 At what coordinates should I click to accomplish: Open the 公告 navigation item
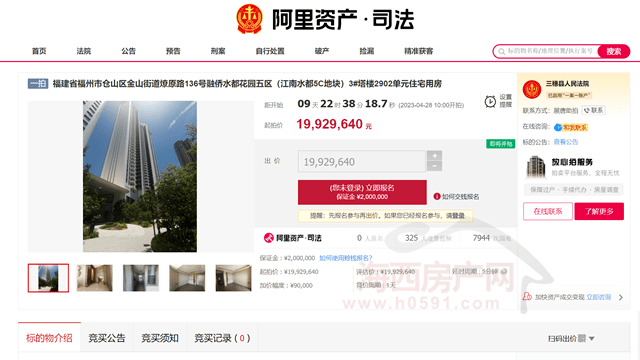tap(128, 51)
